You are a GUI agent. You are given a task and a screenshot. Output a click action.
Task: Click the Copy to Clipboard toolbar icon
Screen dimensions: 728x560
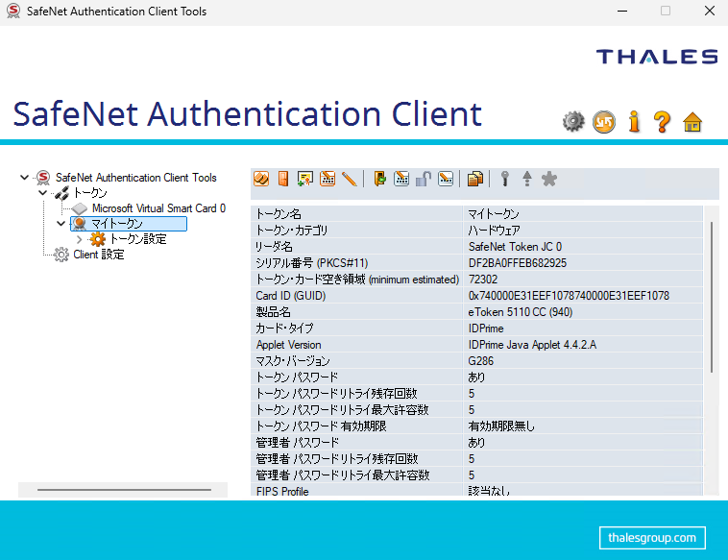point(474,179)
